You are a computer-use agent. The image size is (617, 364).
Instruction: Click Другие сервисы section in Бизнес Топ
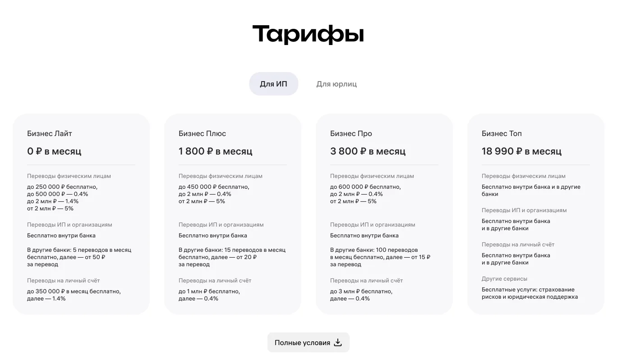504,279
